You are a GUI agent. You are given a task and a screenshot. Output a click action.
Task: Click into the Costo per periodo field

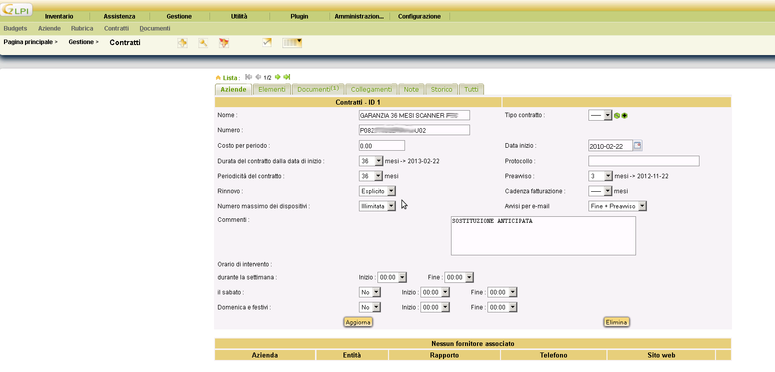[382, 146]
